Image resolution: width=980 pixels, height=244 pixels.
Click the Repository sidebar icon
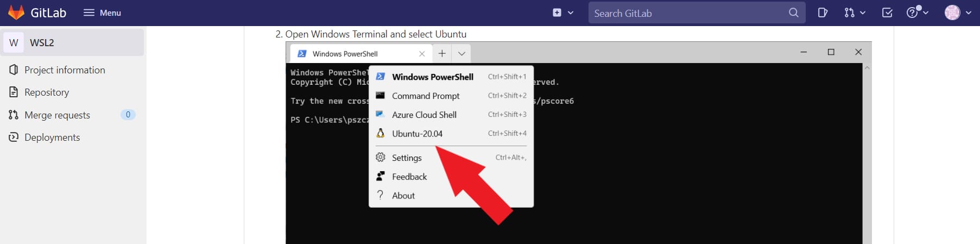pyautogui.click(x=14, y=92)
